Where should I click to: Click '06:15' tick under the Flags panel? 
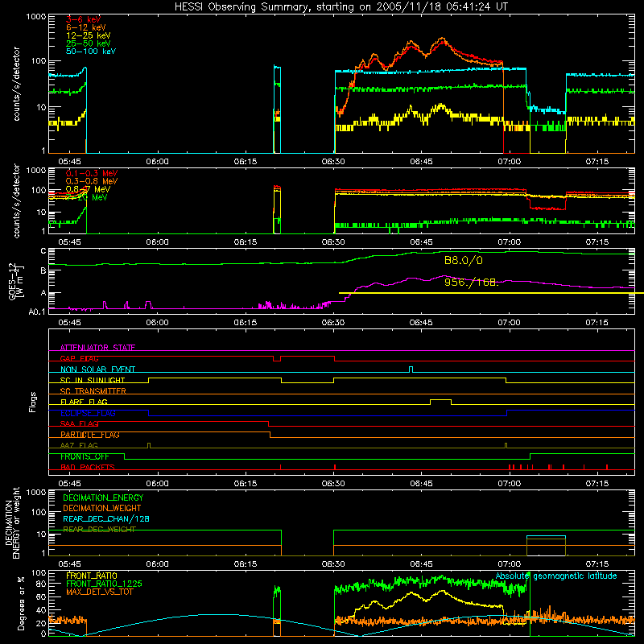tap(246, 484)
